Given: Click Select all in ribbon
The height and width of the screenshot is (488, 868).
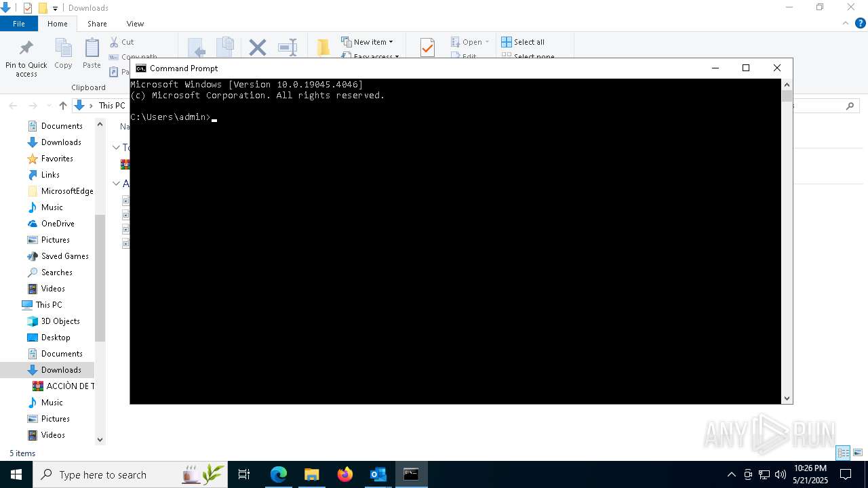Looking at the screenshot, I should [x=523, y=42].
